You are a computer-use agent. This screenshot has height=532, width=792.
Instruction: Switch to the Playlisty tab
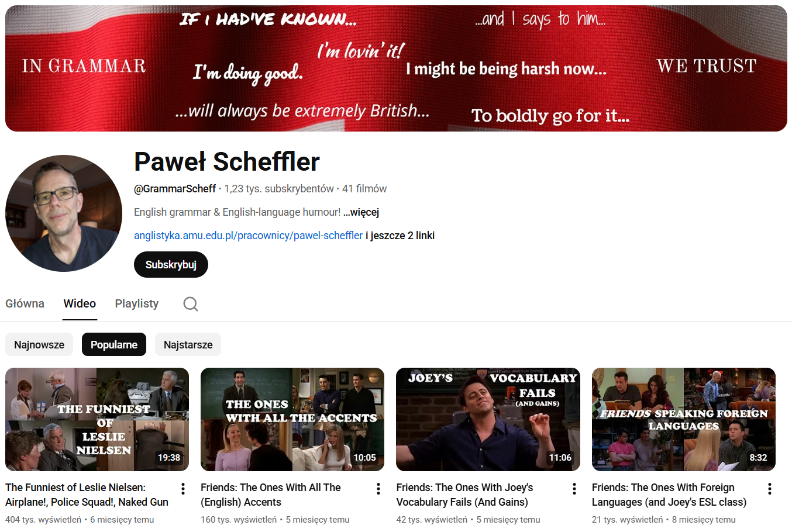click(137, 303)
